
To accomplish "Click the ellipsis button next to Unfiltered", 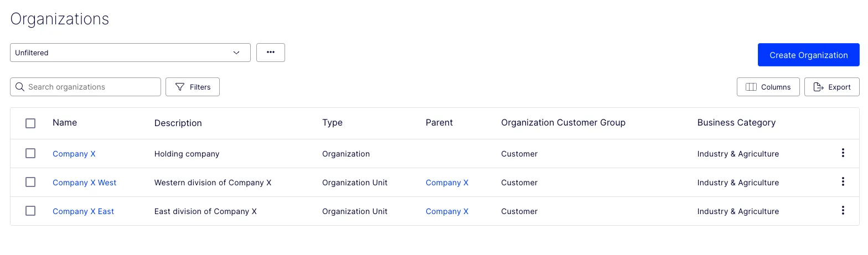I will tap(271, 53).
